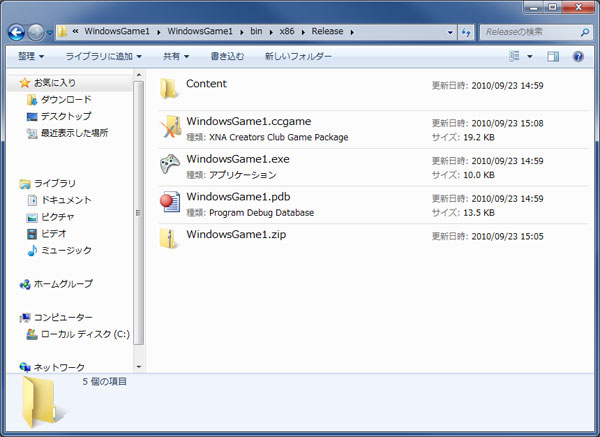Select お気に入り in navigation pane
Viewport: 600px width, 437px height.
(x=55, y=83)
